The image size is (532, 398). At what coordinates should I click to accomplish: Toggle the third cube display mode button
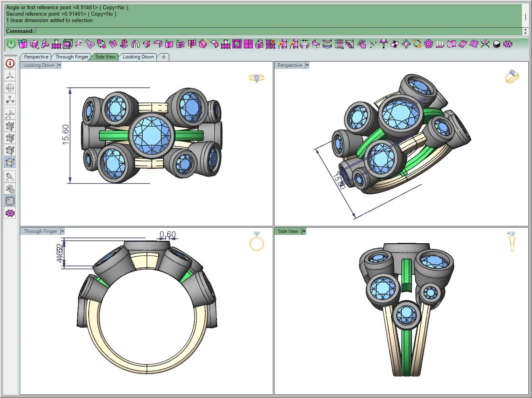(x=10, y=150)
